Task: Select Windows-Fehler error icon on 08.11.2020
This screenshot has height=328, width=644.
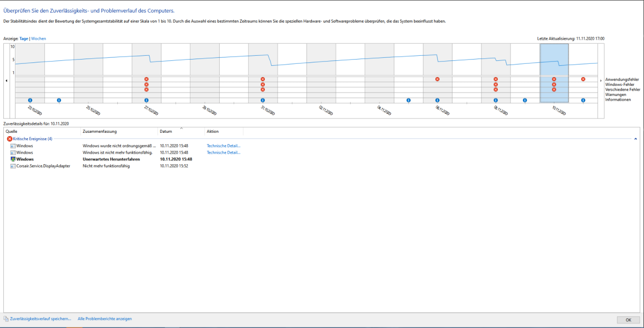Action: coord(496,85)
